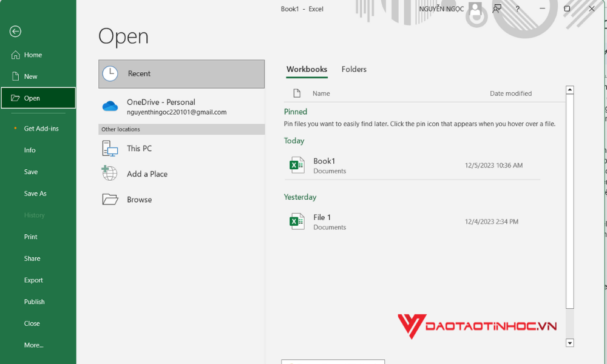The width and height of the screenshot is (607, 364).
Task: Click the Pinned section heading
Action: tap(296, 112)
